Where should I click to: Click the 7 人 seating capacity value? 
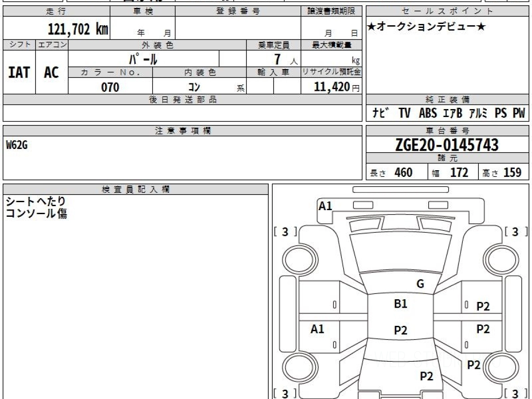[x=286, y=59]
